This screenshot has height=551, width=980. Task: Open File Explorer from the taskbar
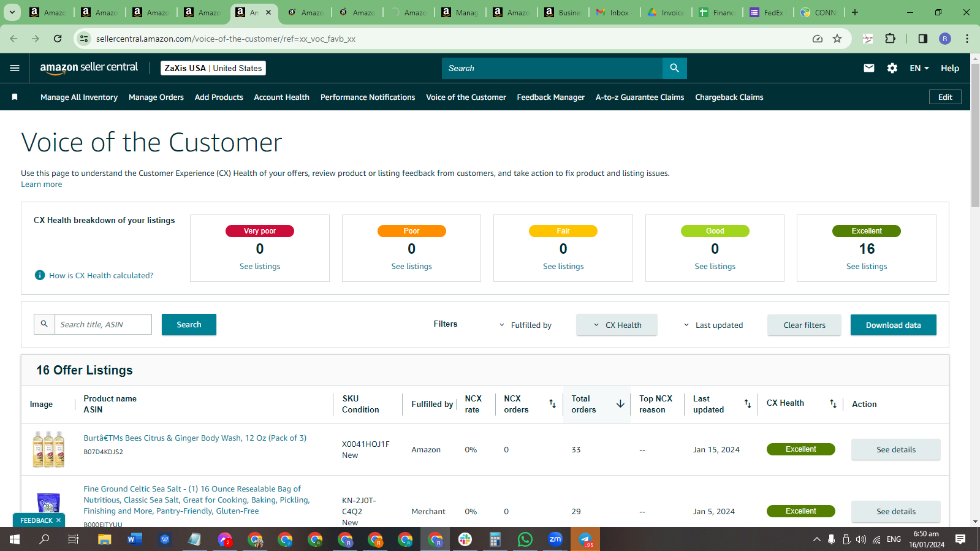pos(105,539)
